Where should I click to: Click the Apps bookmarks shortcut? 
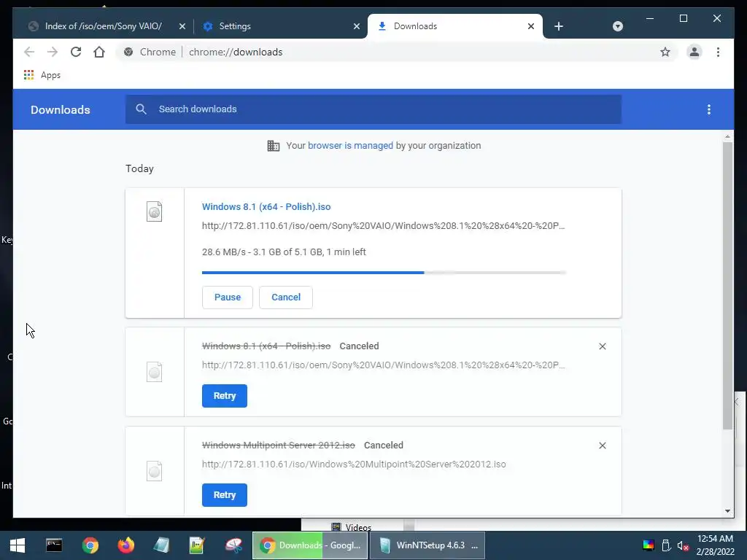(x=42, y=75)
